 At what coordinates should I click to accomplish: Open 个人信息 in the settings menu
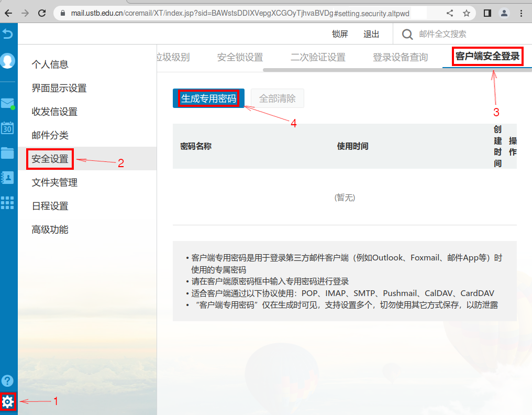click(x=50, y=64)
